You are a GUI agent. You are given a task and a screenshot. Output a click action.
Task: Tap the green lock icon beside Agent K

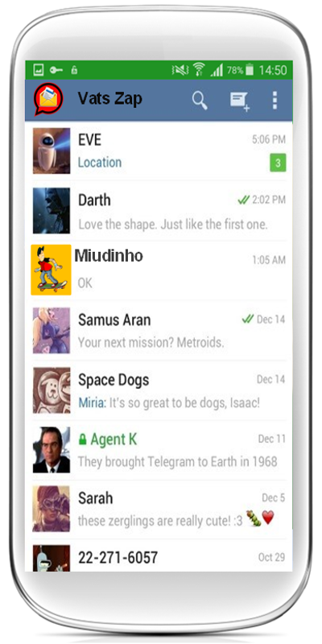tap(83, 440)
